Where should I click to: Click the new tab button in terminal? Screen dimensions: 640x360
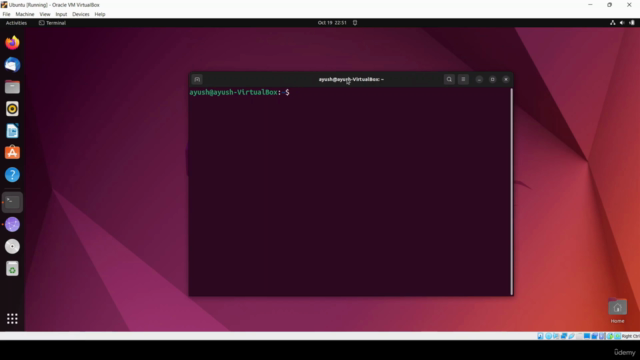coord(197,79)
